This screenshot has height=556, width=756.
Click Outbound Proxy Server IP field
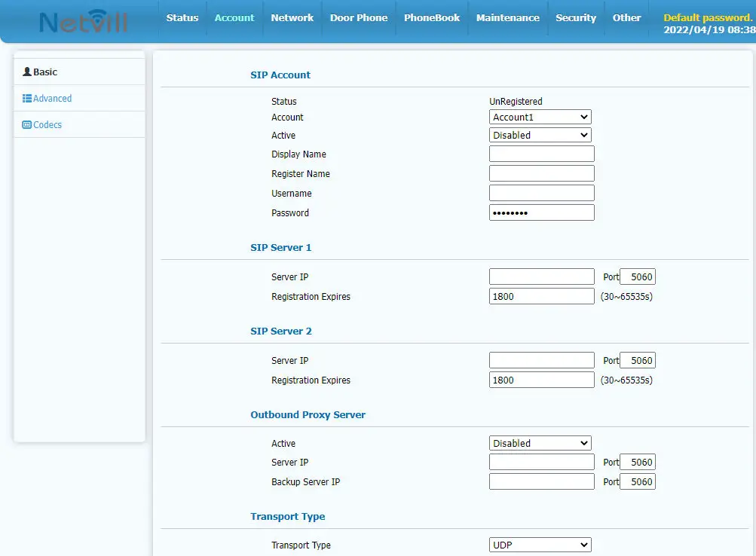[x=541, y=462]
